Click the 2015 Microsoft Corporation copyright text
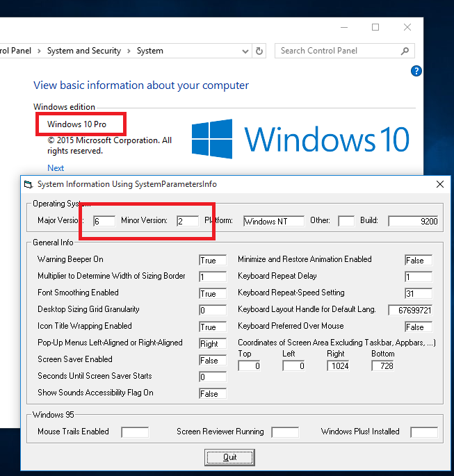 pos(110,145)
